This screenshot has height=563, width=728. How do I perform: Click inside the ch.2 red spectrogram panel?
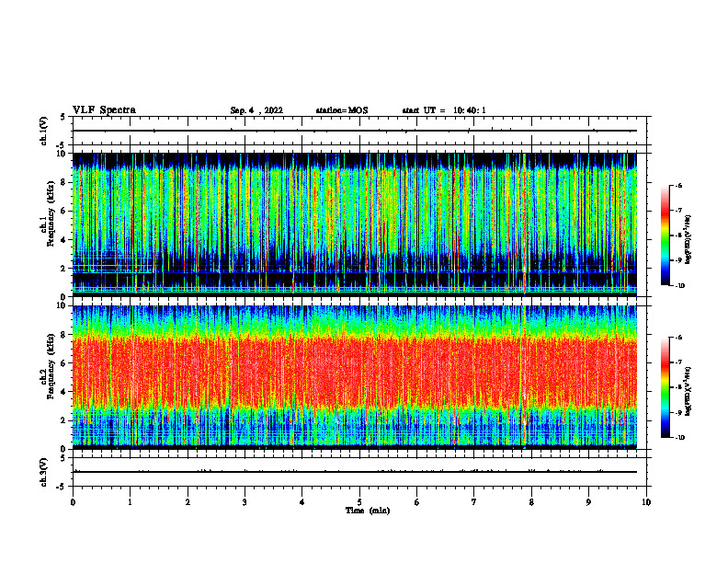[355, 377]
